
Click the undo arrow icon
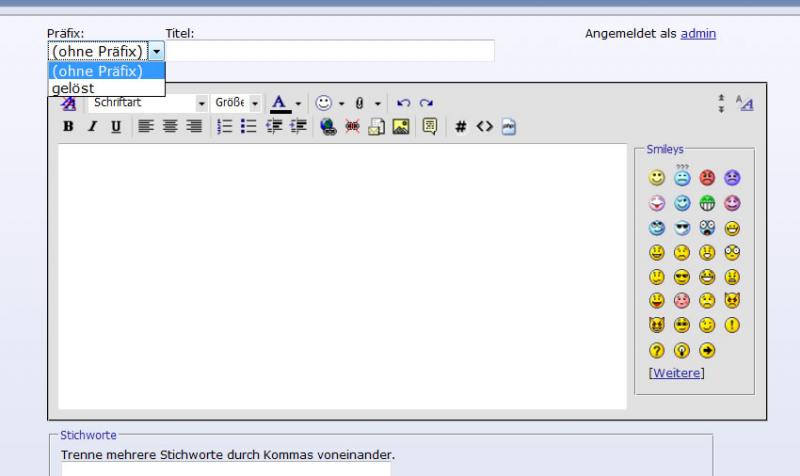point(405,103)
